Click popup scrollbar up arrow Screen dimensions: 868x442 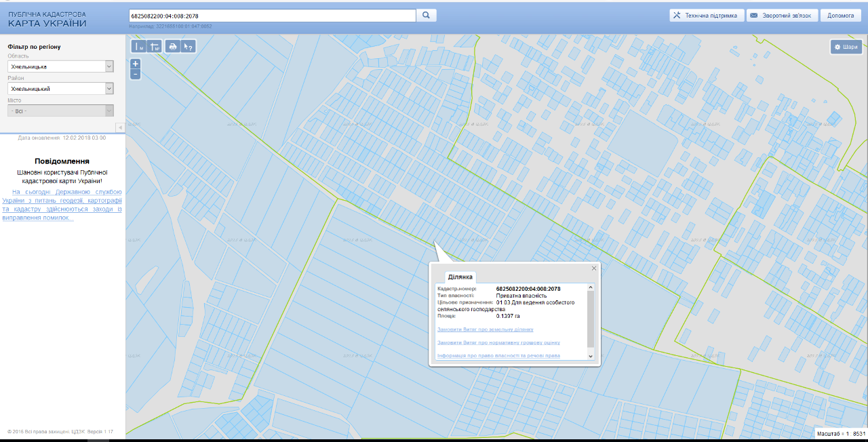[x=590, y=288]
